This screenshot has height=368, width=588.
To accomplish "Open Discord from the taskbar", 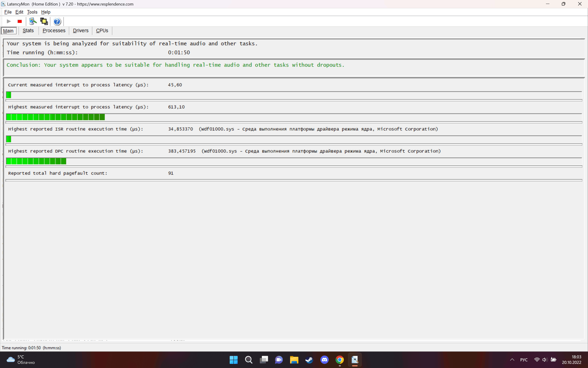I will pyautogui.click(x=324, y=360).
